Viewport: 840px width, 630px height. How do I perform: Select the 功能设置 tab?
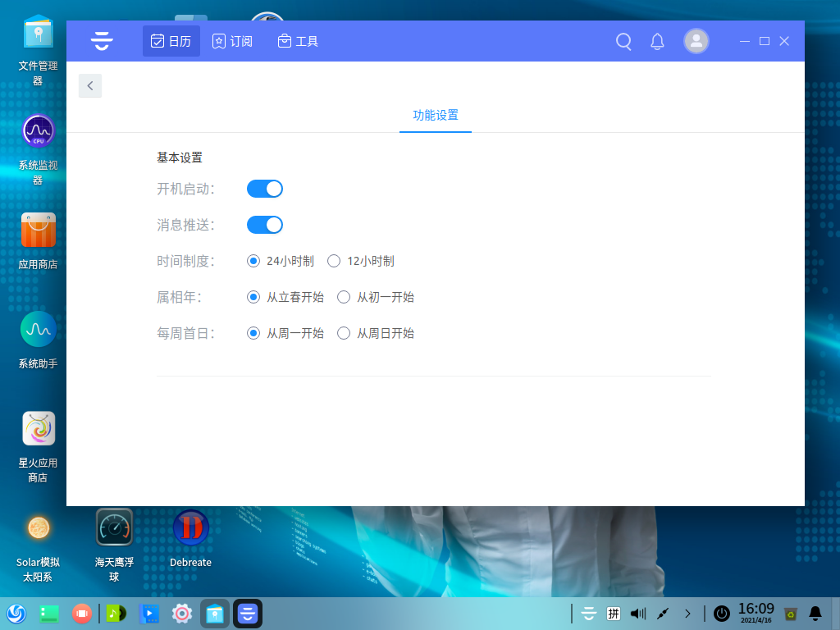[x=436, y=115]
